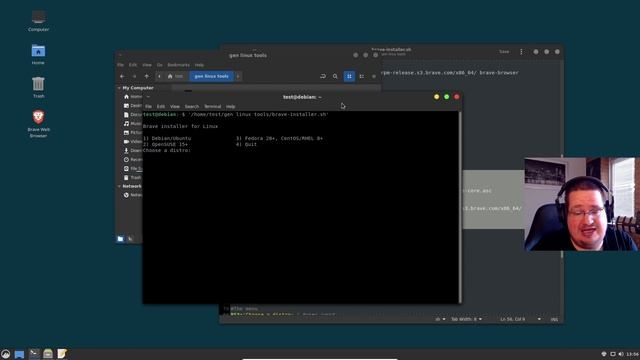Screen dimensions: 640x360
Task: Select Pictures in file manager sidebar
Action: point(132,133)
